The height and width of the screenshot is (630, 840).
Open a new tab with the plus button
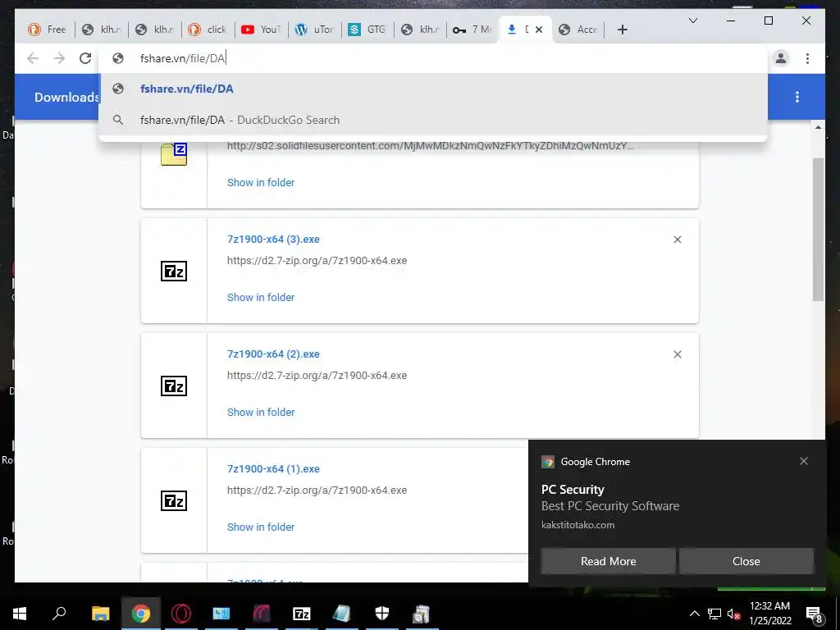(622, 30)
